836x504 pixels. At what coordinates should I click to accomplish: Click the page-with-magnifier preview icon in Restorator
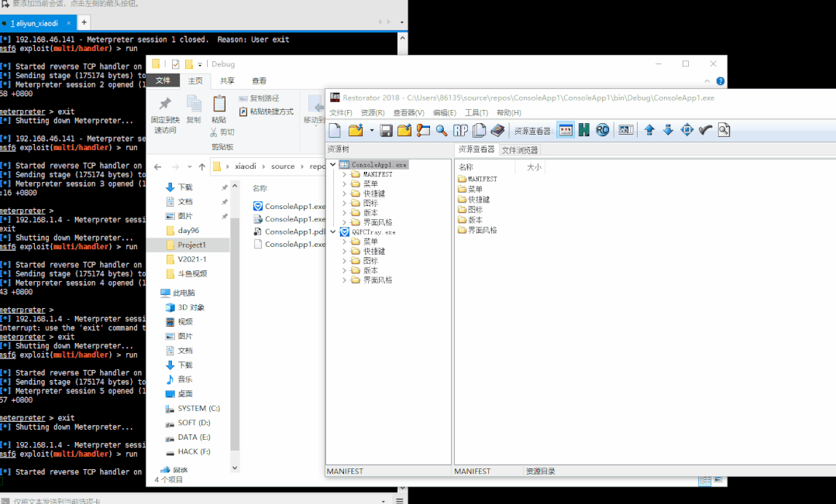point(724,130)
